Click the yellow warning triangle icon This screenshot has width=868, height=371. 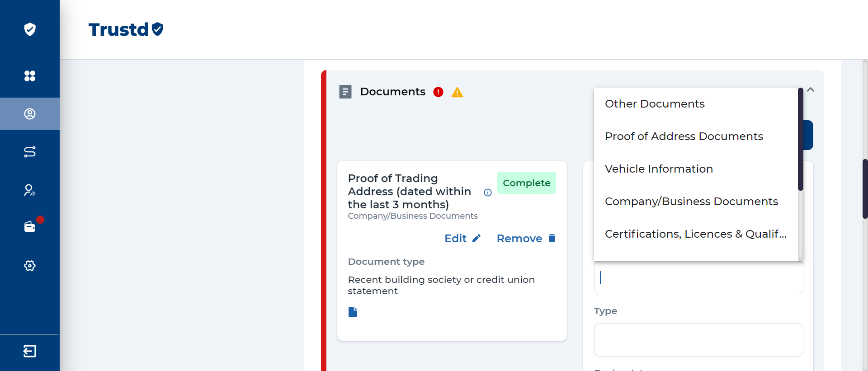tap(457, 93)
